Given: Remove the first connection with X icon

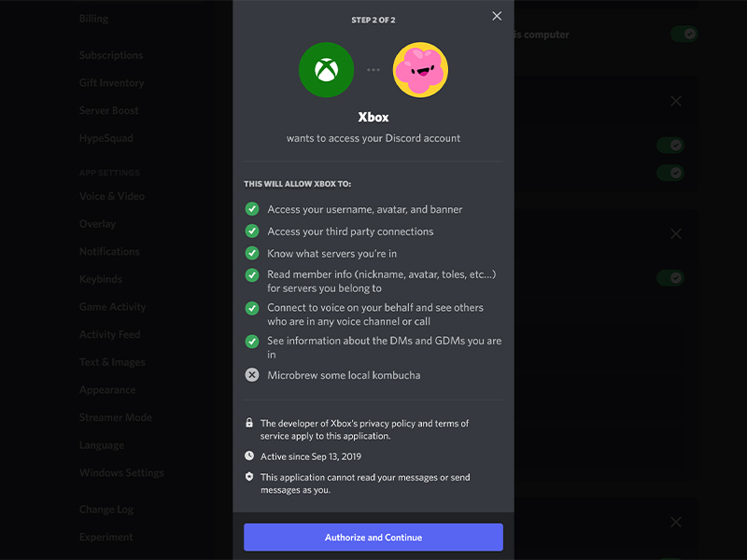Looking at the screenshot, I should (676, 101).
